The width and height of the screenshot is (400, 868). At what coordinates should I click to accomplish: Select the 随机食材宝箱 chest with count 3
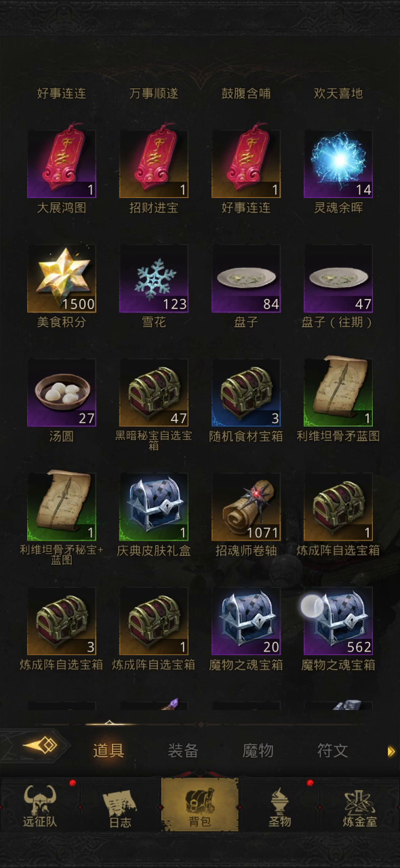tap(246, 393)
